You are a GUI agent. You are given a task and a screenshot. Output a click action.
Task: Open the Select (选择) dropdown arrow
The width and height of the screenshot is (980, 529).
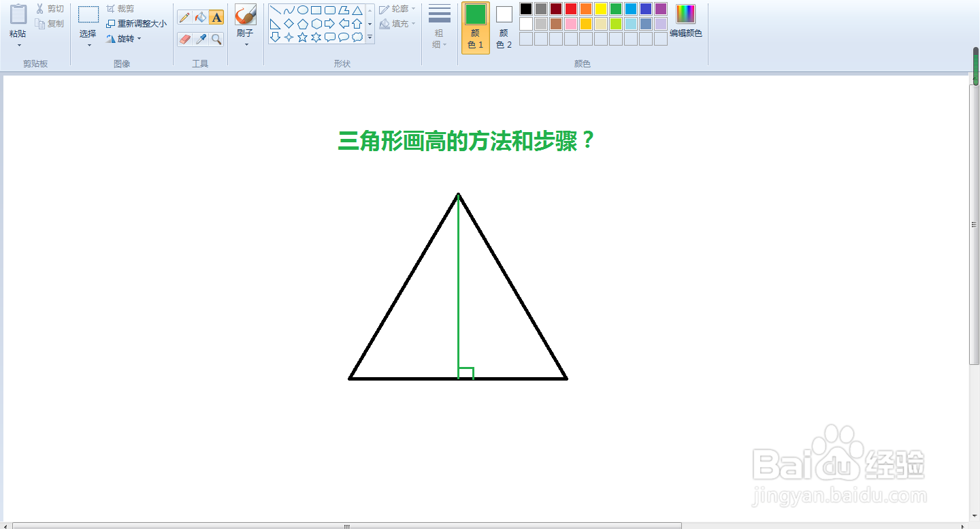click(88, 46)
